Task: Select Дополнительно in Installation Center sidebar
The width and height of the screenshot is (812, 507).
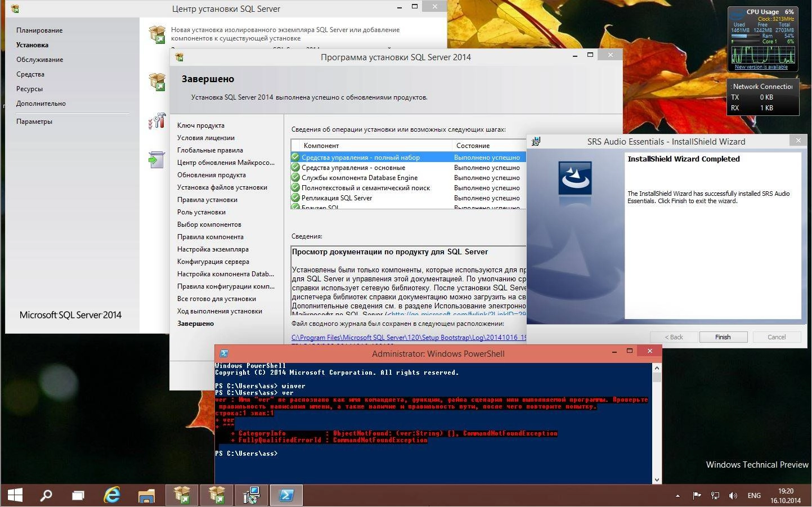Action: click(x=41, y=104)
